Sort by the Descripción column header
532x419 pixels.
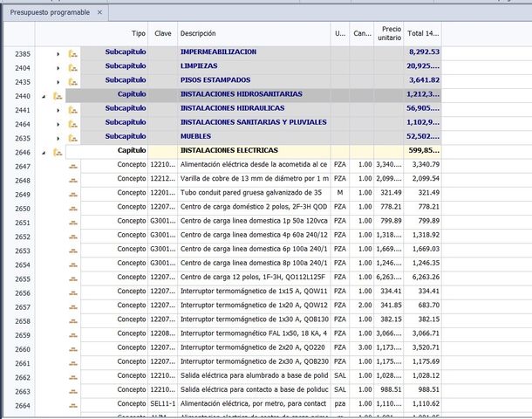pos(254,34)
